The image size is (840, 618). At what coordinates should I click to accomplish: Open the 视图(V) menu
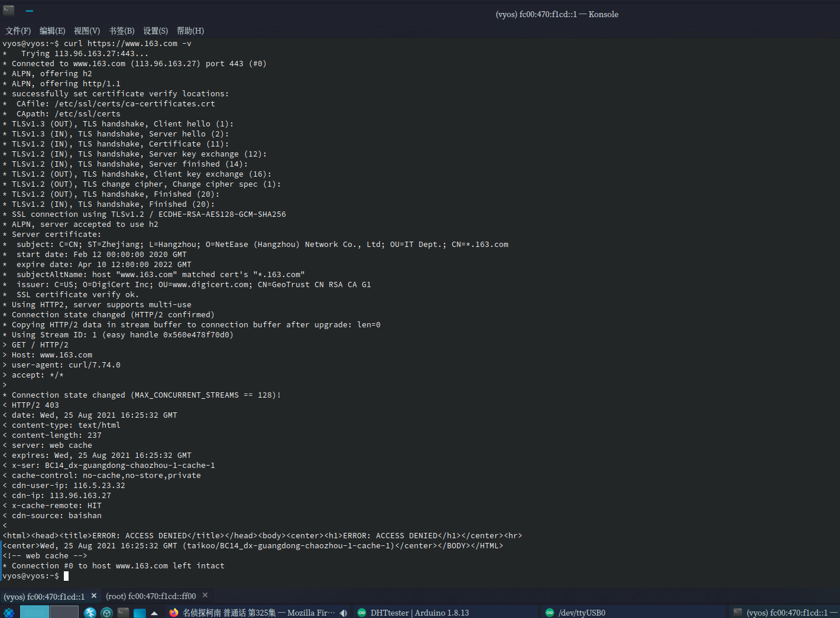pos(86,31)
